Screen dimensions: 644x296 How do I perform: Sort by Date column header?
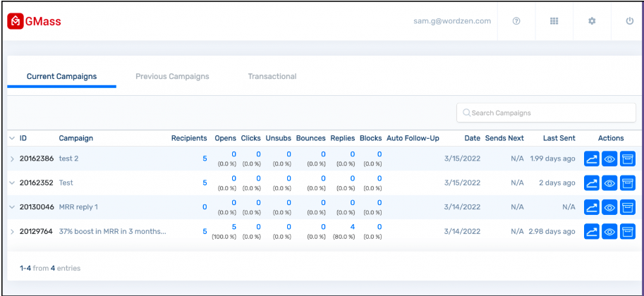pyautogui.click(x=473, y=138)
